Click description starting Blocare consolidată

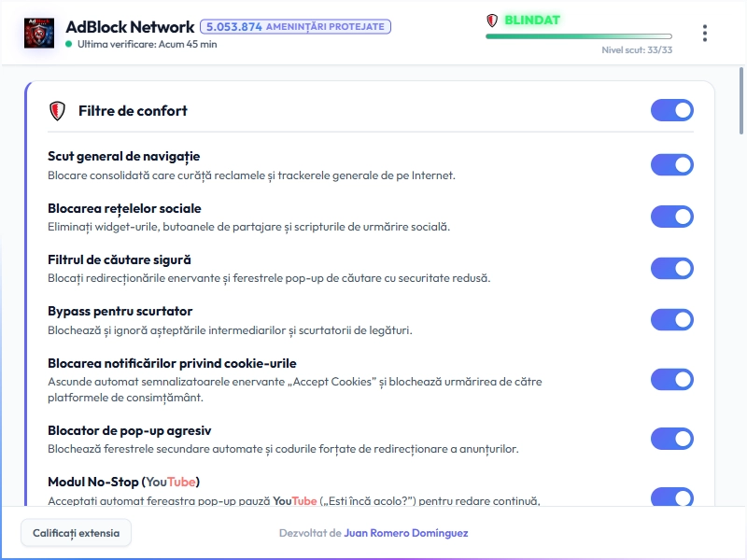[x=251, y=175]
